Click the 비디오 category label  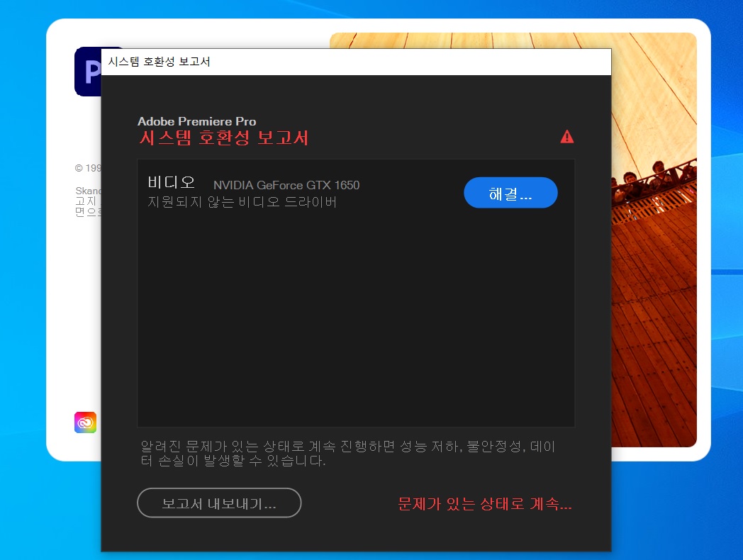(171, 182)
